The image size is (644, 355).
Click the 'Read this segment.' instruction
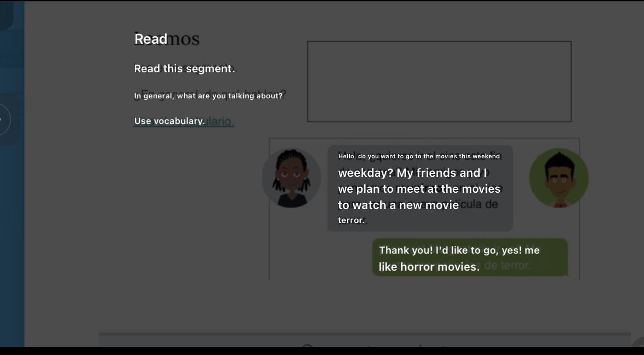coord(185,69)
